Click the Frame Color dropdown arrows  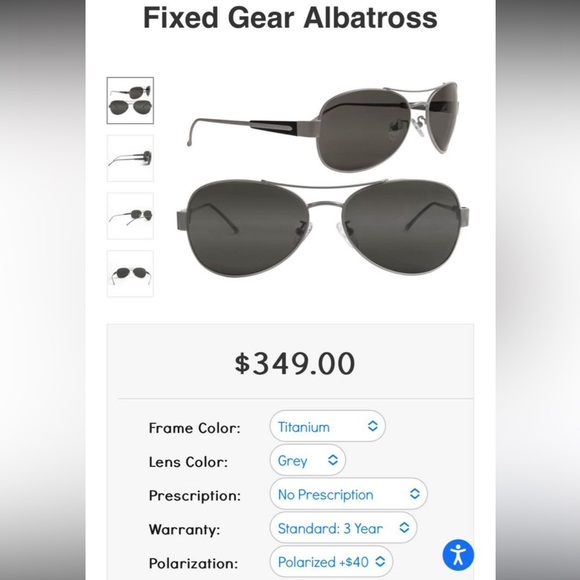[x=372, y=426]
